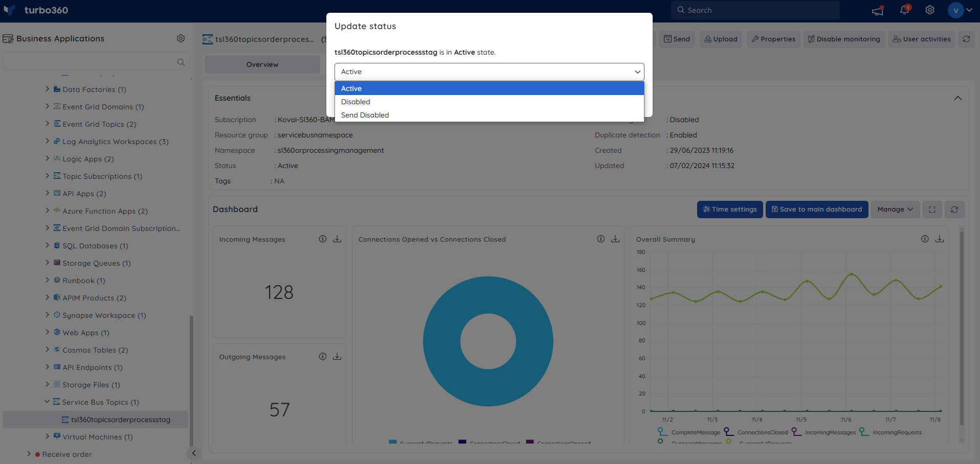This screenshot has height=464, width=980.
Task: Click the Send button
Action: coord(677,39)
